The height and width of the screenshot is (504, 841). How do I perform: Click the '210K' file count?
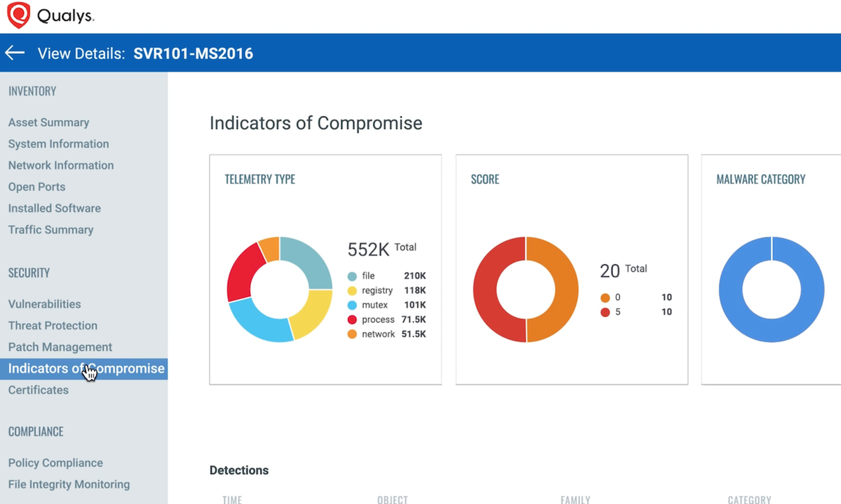415,275
